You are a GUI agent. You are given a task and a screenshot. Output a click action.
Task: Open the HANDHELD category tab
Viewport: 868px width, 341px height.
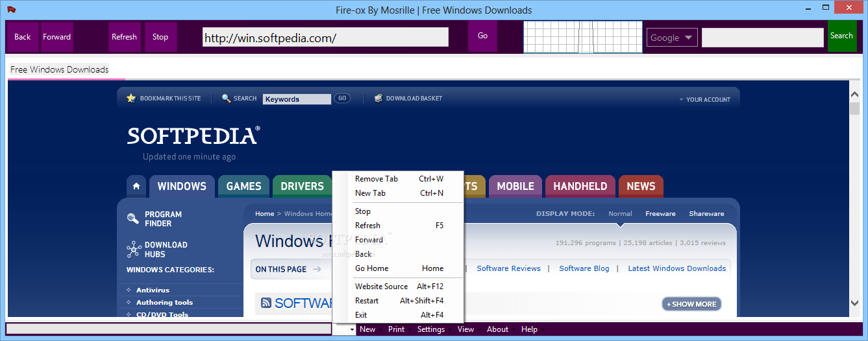[x=580, y=186]
